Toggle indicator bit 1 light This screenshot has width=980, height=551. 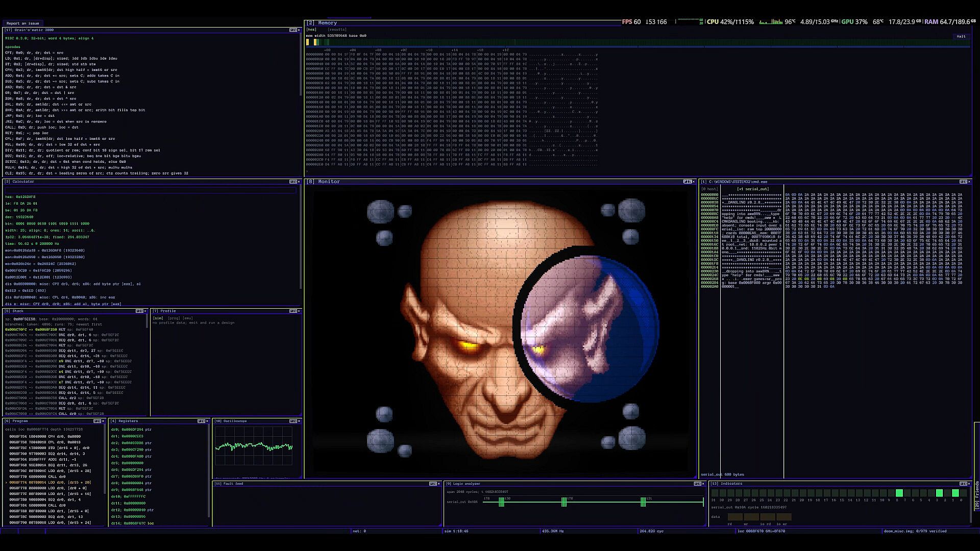click(954, 493)
